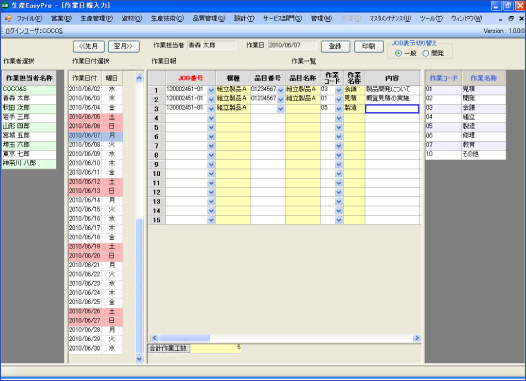This screenshot has width=526, height=381.
Task: Click 内容 cell 製品開発について in row 1
Action: pos(392,89)
